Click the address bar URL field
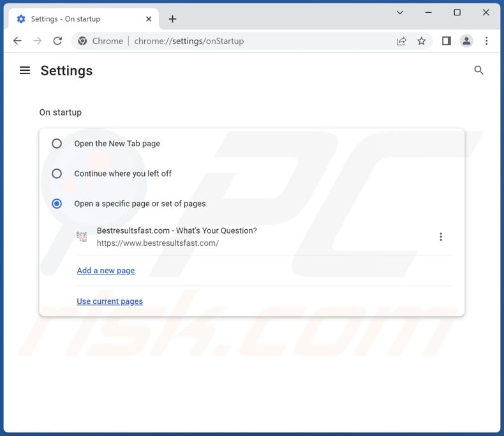504x436 pixels. coord(255,41)
